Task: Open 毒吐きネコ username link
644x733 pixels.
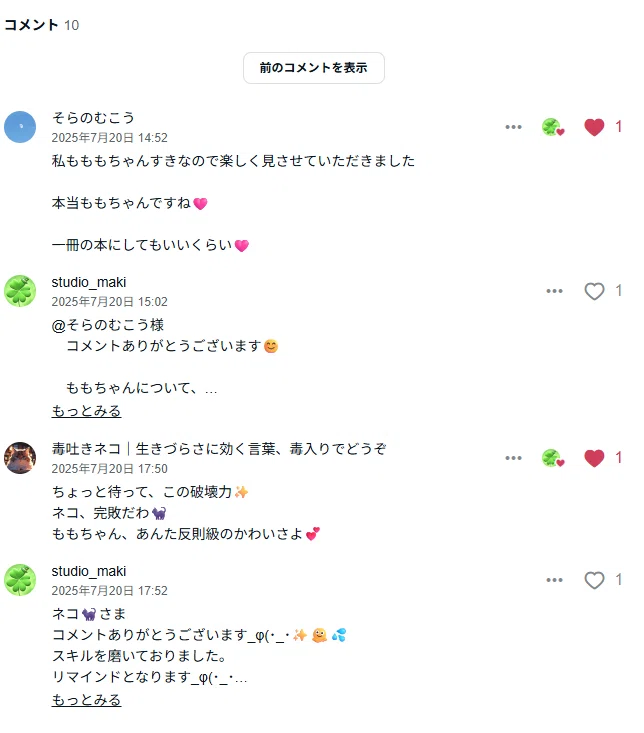Action: 219,449
